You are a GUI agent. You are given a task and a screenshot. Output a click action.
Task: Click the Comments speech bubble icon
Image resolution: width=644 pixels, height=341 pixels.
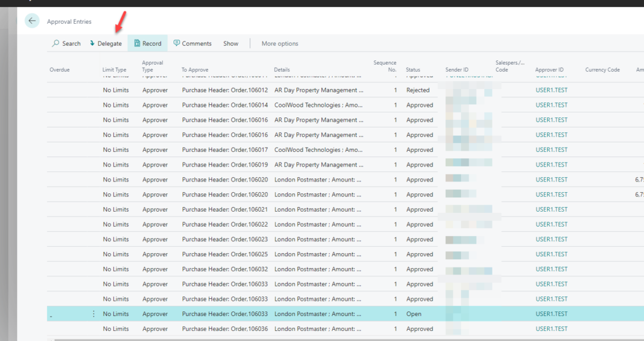(177, 43)
